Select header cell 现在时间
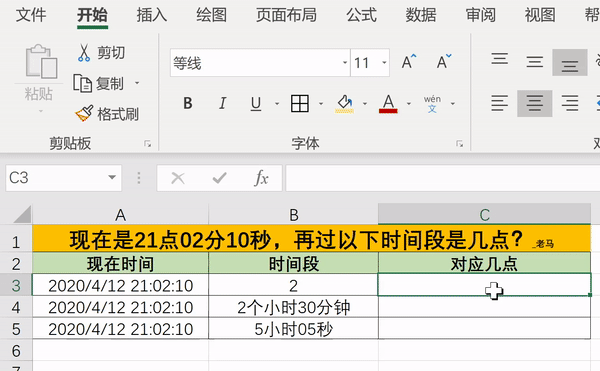 point(121,264)
